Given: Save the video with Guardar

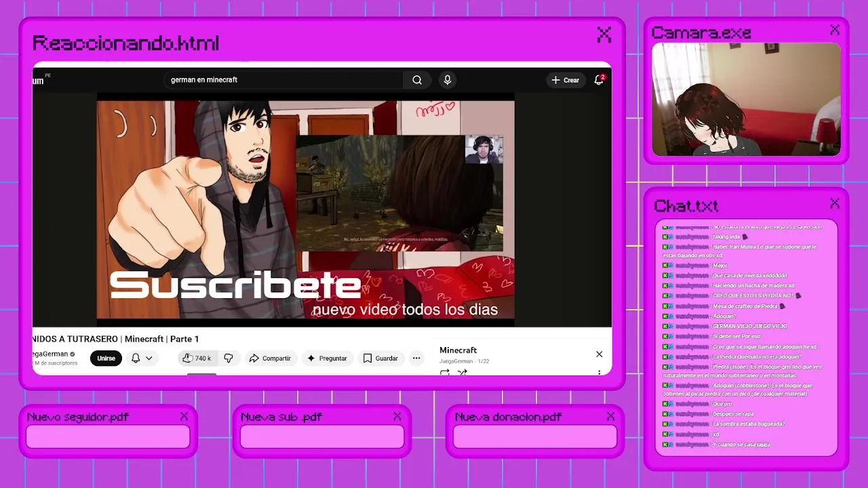Looking at the screenshot, I should pyautogui.click(x=380, y=358).
